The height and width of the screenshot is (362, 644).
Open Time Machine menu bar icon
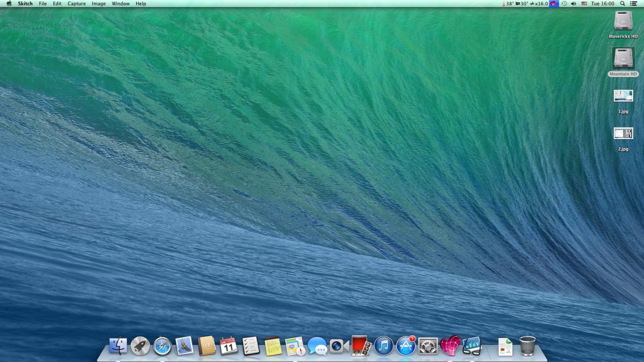564,4
